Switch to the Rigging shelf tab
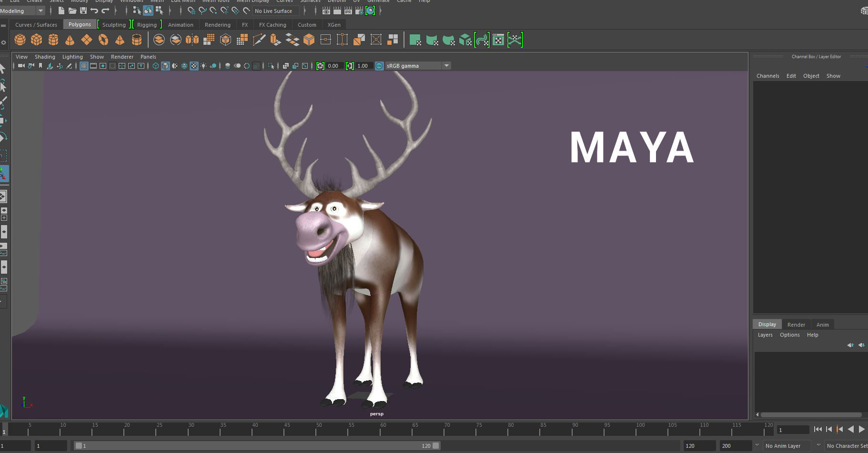868x453 pixels. pyautogui.click(x=147, y=25)
